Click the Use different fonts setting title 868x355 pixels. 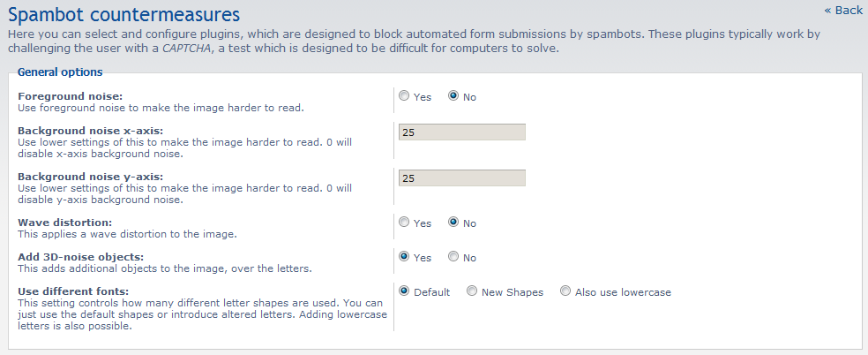pyautogui.click(x=72, y=291)
